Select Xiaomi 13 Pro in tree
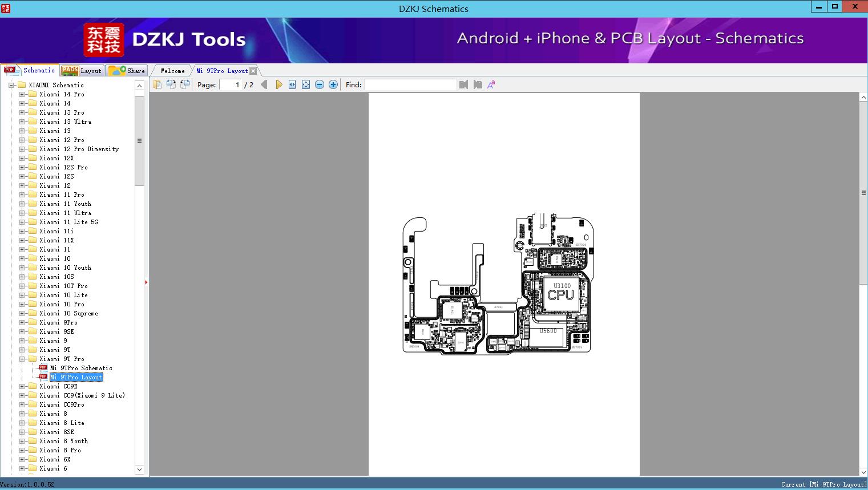This screenshot has height=490, width=868. coord(62,112)
